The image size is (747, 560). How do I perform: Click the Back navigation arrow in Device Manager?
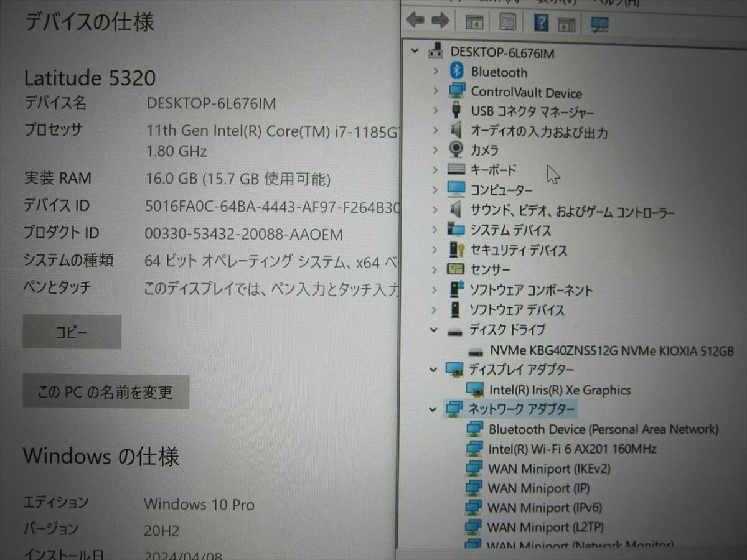(x=415, y=21)
